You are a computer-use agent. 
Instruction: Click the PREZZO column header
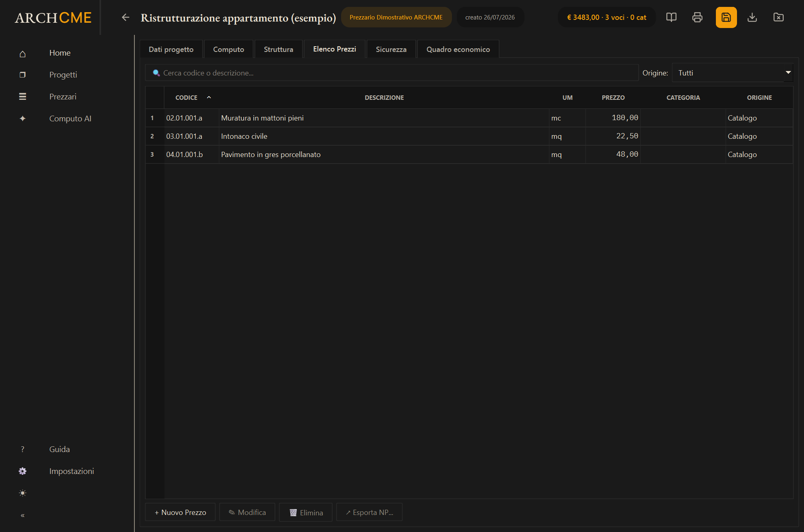pos(613,98)
